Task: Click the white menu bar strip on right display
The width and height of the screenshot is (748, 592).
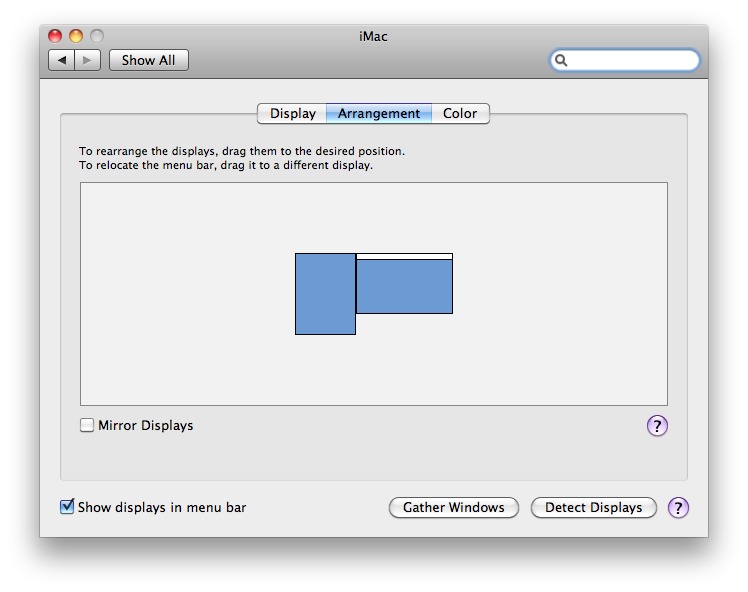Action: 405,257
